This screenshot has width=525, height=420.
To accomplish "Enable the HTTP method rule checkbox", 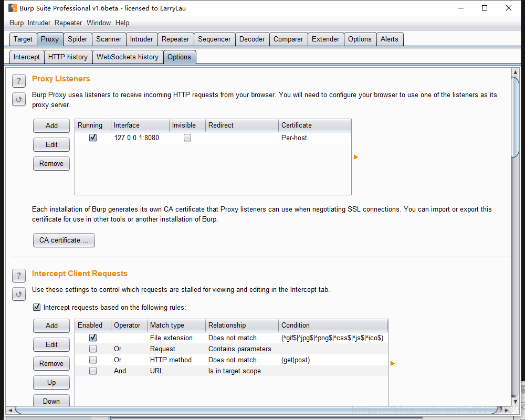I will click(93, 360).
